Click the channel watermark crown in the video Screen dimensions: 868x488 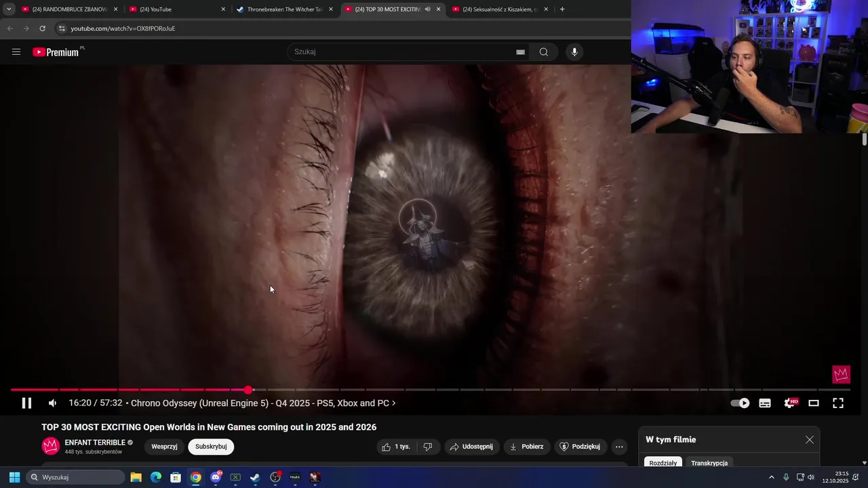841,374
